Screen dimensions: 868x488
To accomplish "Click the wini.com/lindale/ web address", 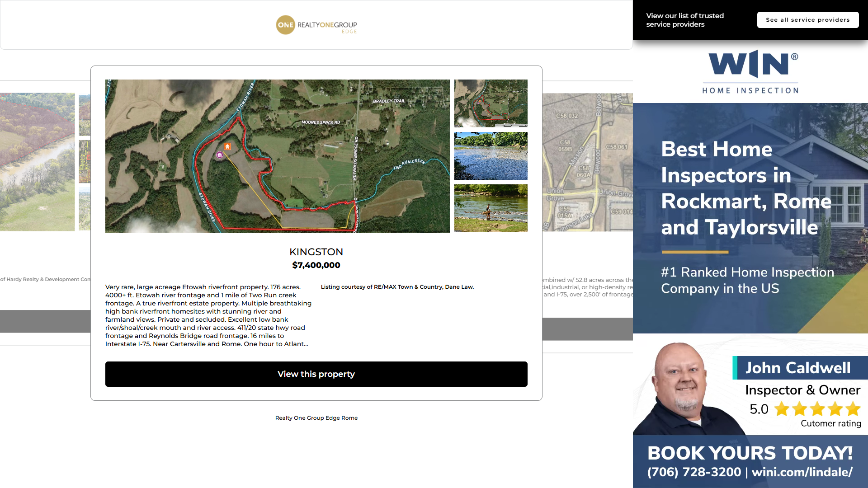I will click(802, 472).
